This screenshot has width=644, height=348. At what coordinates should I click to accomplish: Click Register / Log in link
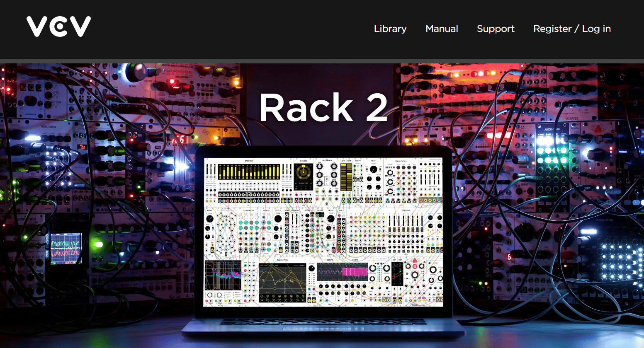[x=572, y=29]
